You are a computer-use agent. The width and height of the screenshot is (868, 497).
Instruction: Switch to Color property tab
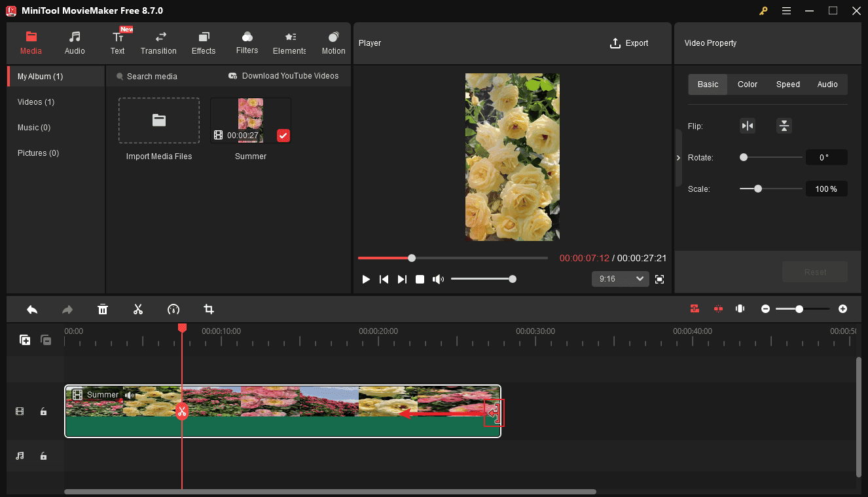[x=748, y=84]
